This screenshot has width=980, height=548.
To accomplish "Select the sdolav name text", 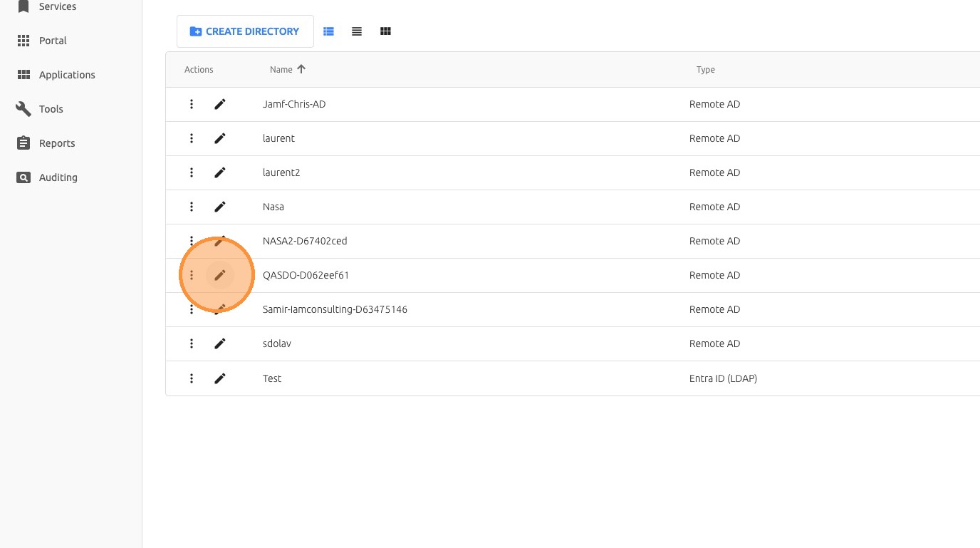I will (x=277, y=343).
